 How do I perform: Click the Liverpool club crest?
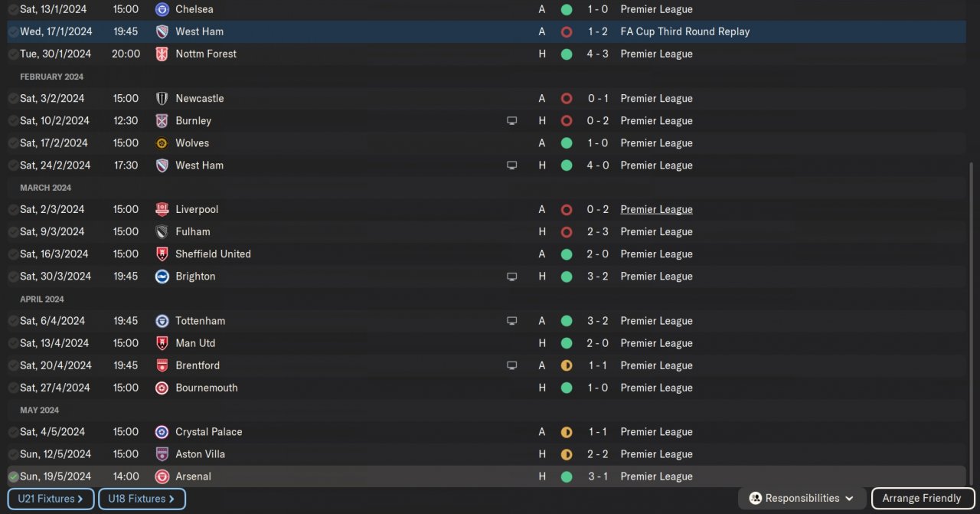(x=162, y=209)
